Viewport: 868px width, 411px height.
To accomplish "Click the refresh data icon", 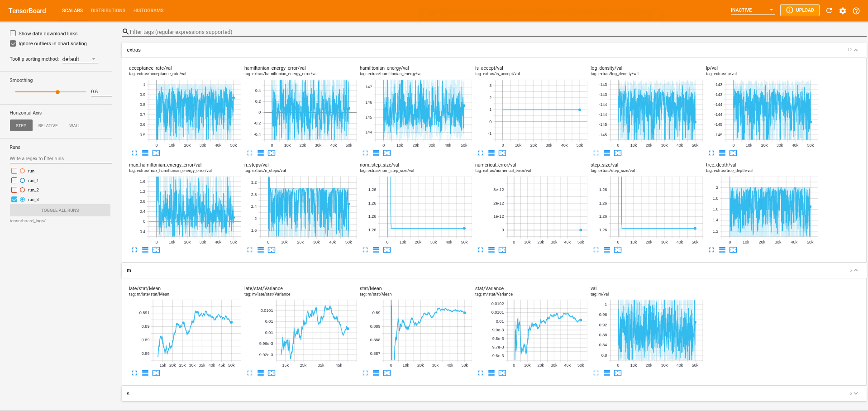I will [x=829, y=10].
